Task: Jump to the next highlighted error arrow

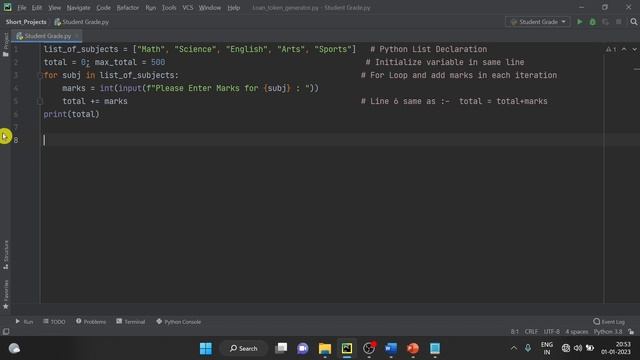Action: (634, 49)
